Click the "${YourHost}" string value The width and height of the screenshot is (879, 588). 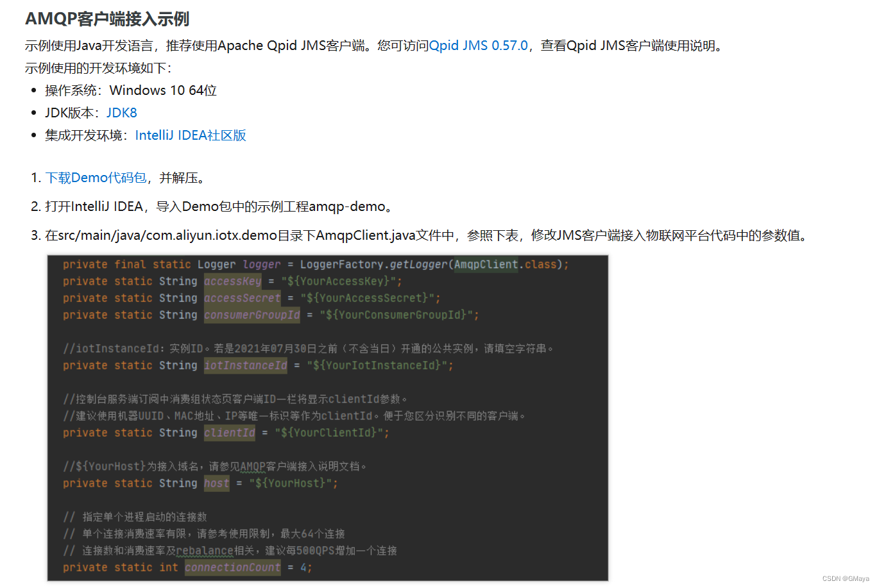click(290, 483)
